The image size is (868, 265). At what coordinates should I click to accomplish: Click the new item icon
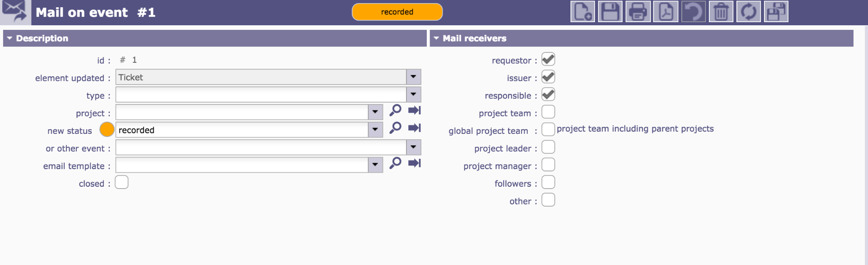(582, 12)
